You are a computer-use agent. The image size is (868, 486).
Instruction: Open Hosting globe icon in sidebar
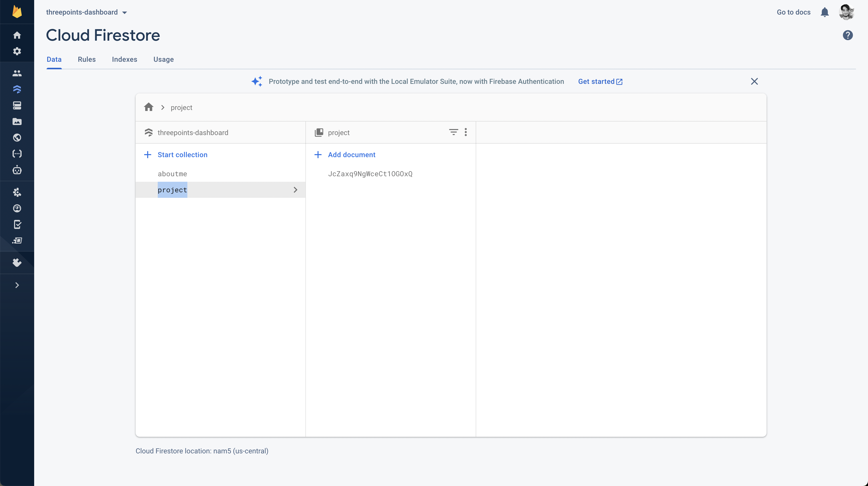tap(17, 137)
